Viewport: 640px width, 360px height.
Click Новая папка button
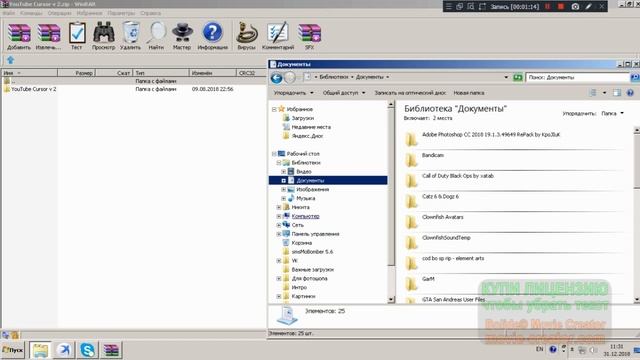click(x=469, y=93)
